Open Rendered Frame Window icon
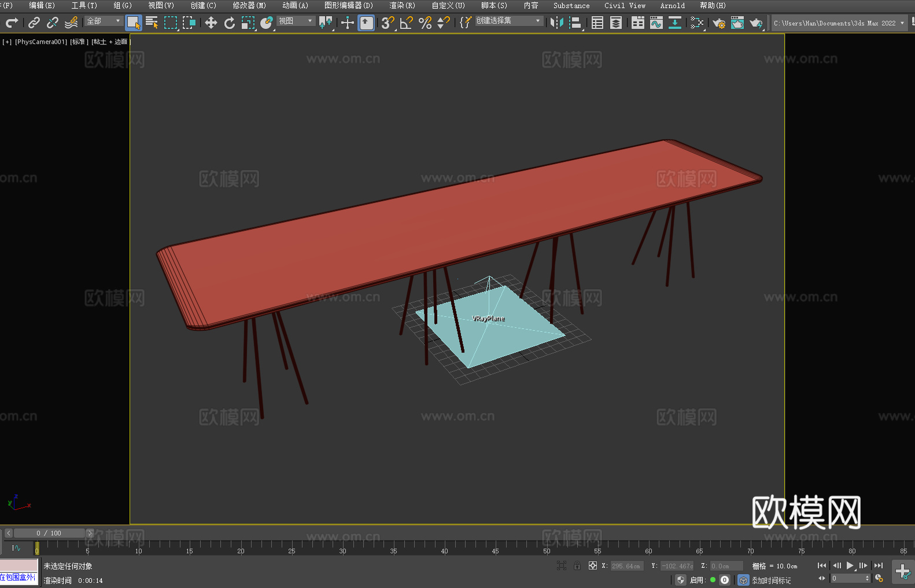915x588 pixels. pyautogui.click(x=737, y=23)
